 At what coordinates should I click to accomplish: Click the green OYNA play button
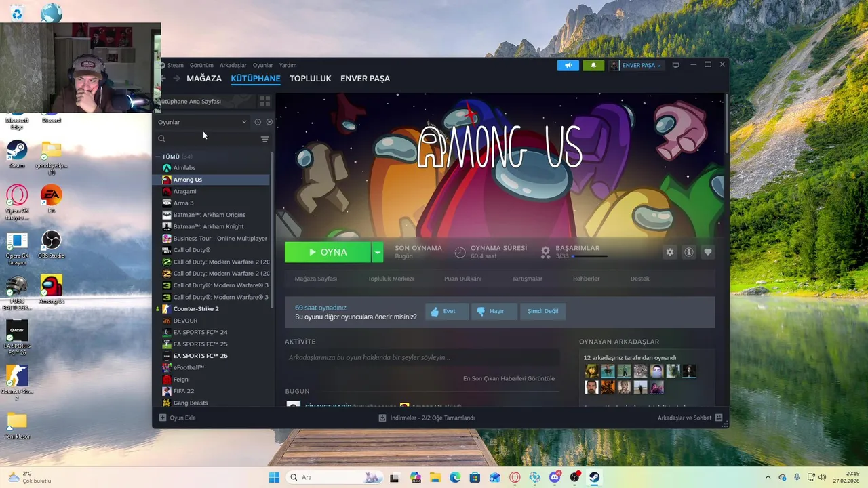[328, 252]
